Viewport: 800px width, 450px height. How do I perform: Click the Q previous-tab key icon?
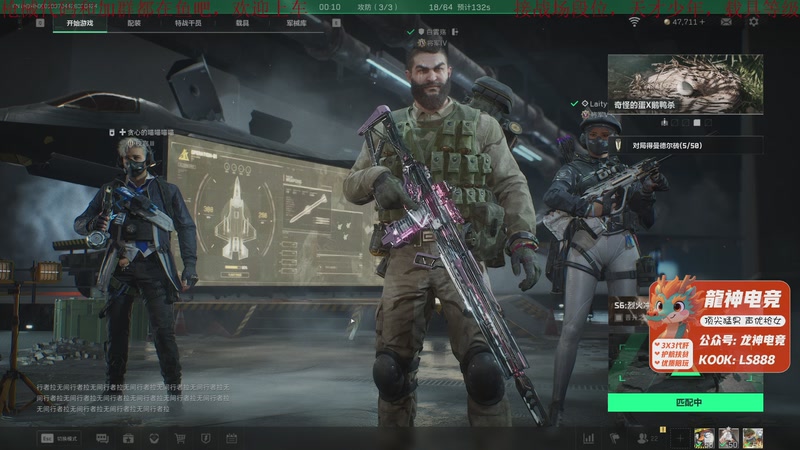click(x=40, y=23)
